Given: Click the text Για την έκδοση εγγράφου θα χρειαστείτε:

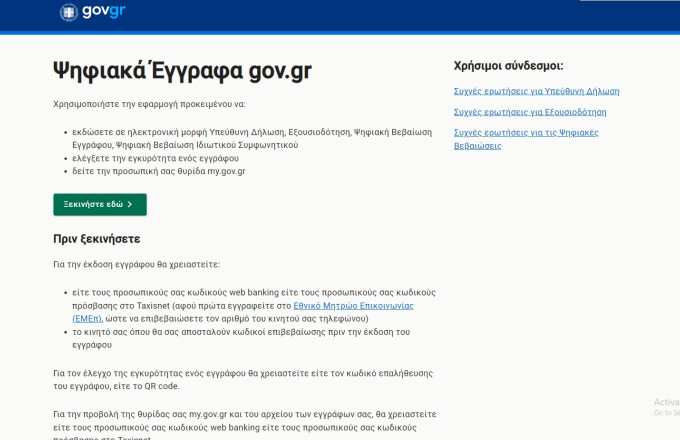Looking at the screenshot, I should tap(136, 264).
